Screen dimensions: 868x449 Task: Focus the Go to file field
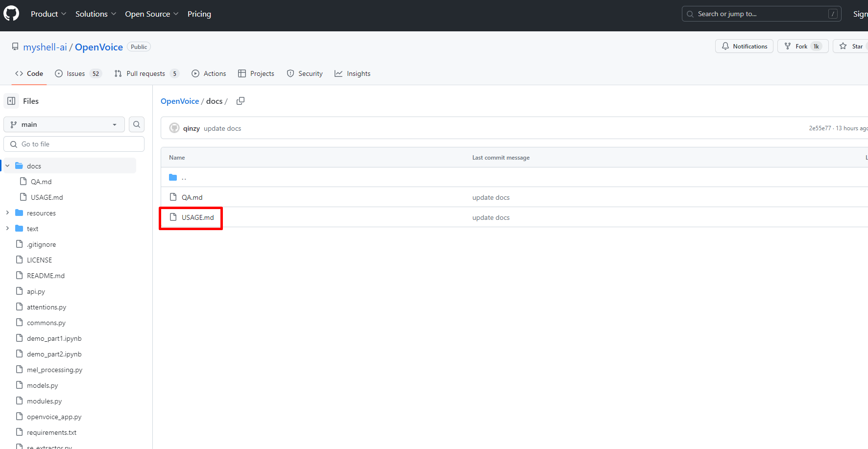coord(74,144)
